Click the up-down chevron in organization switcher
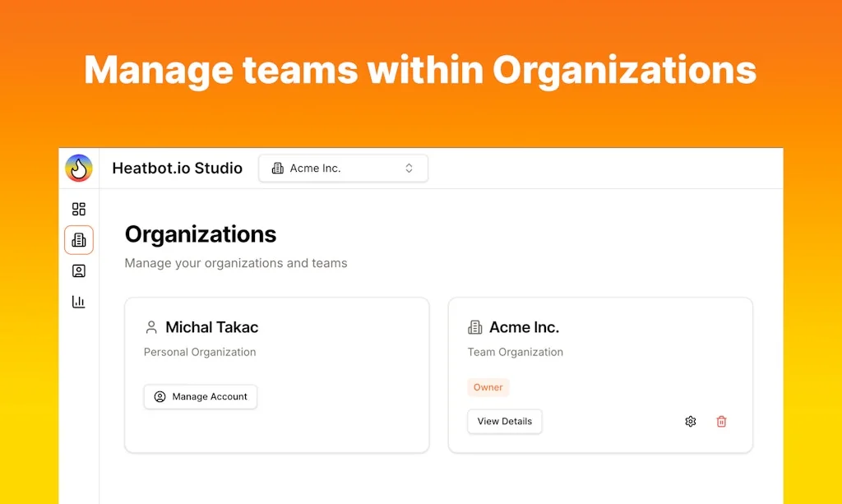Screen dimensions: 842x504 (409, 169)
